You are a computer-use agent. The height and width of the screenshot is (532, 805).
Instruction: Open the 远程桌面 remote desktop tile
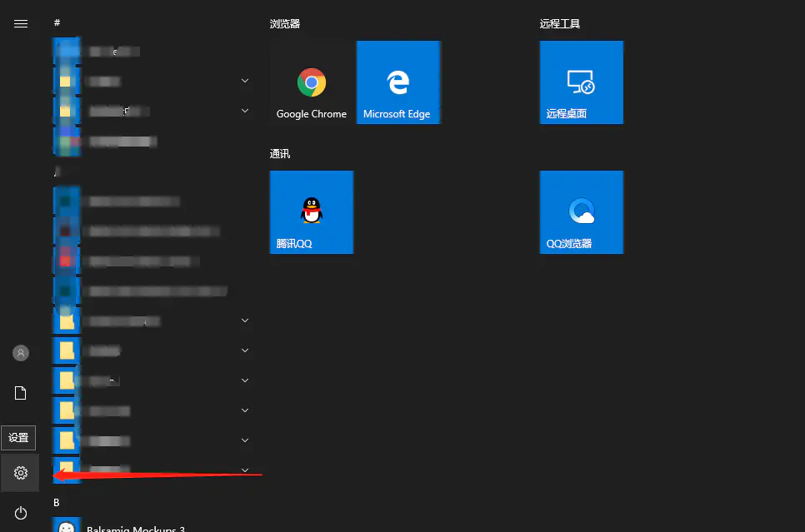[581, 82]
